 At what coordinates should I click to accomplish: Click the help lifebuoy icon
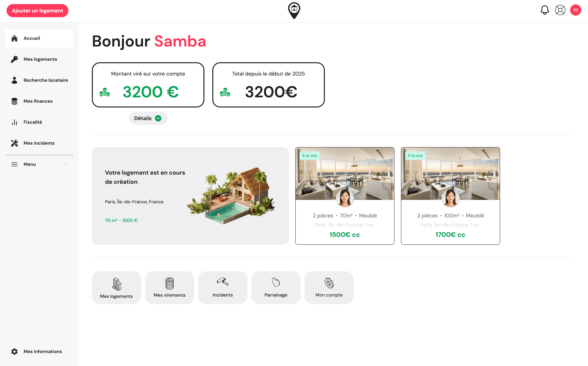560,10
